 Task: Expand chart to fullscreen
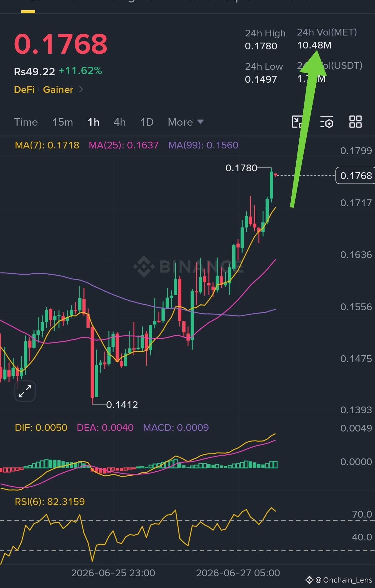(25, 391)
